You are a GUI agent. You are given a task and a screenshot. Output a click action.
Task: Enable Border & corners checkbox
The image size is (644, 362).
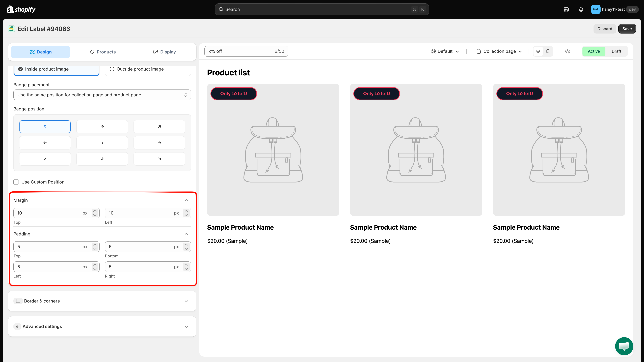tap(18, 301)
